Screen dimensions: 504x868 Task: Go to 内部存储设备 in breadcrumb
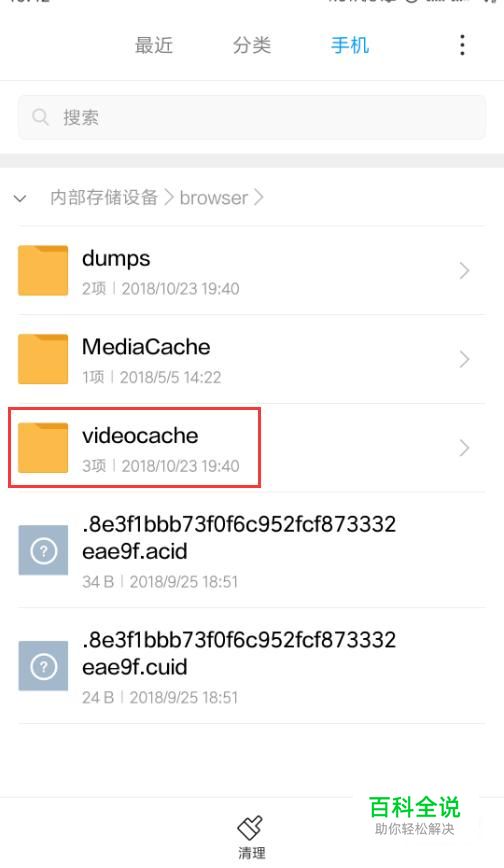(x=104, y=198)
